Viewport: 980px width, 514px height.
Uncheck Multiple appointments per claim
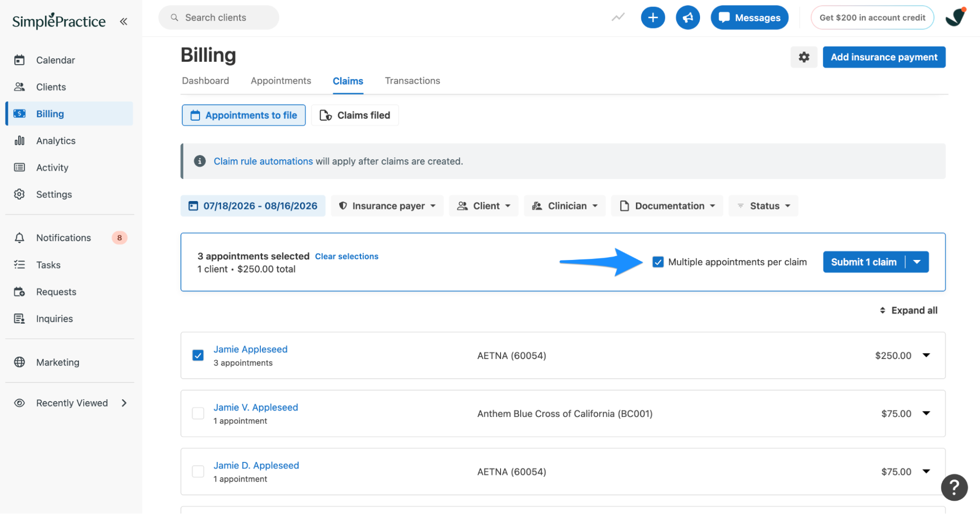658,262
